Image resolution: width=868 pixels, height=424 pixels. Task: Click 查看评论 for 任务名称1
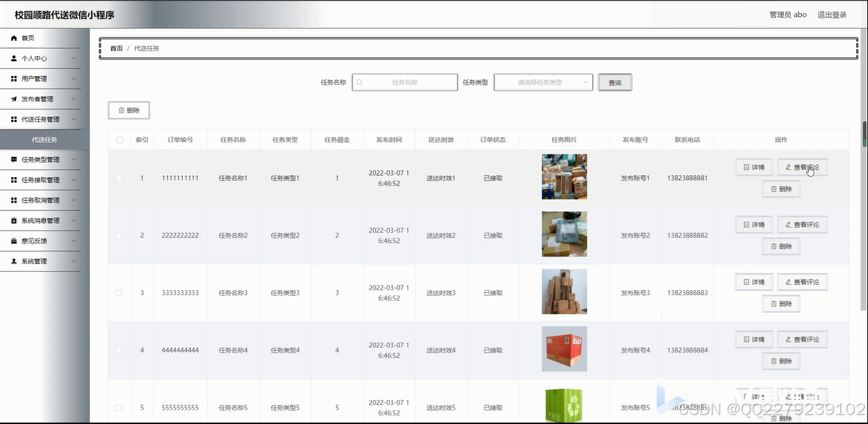tap(802, 167)
